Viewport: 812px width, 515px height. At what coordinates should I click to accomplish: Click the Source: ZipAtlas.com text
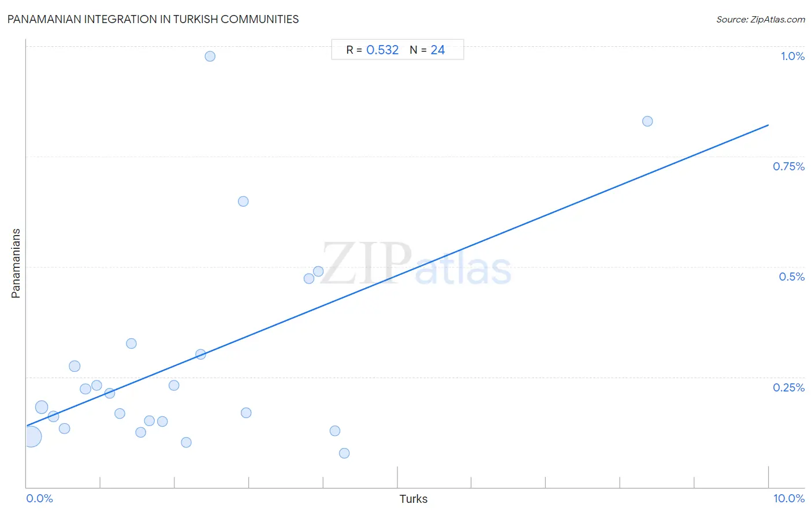point(761,19)
